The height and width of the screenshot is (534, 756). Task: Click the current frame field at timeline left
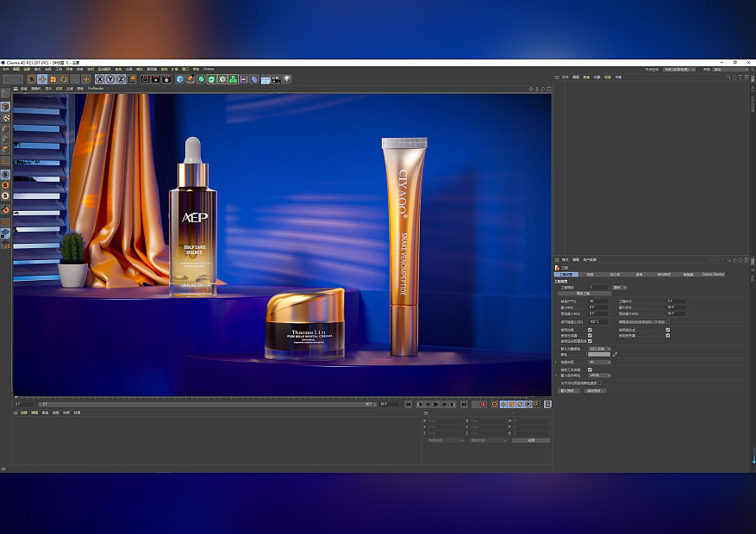click(23, 404)
